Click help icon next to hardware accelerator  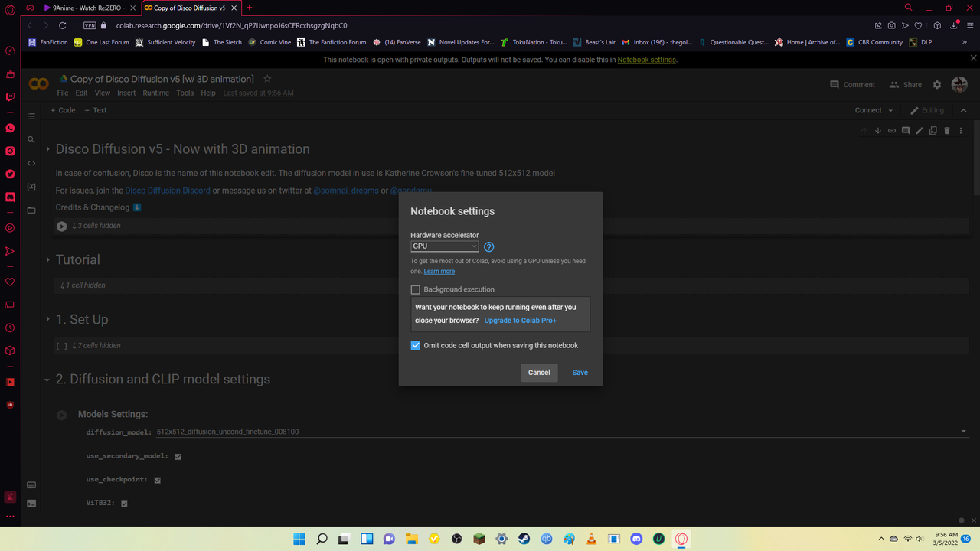pos(489,246)
